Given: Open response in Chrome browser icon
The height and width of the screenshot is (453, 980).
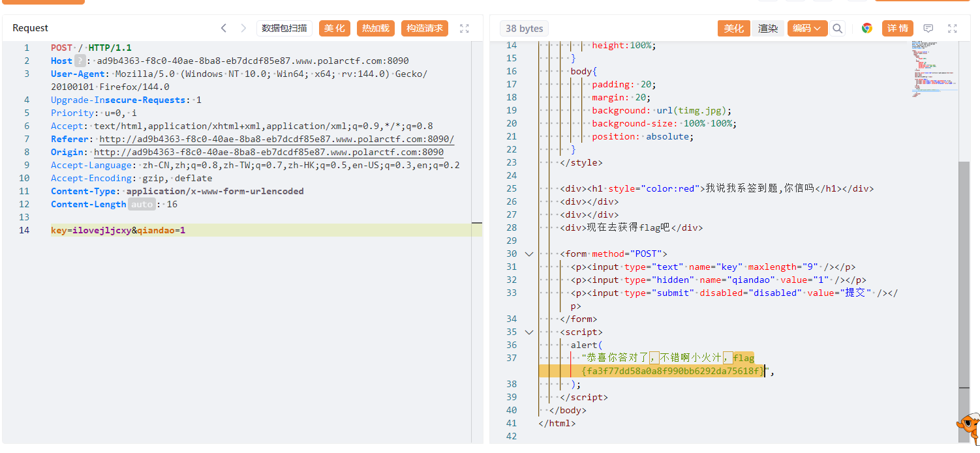Looking at the screenshot, I should click(867, 28).
